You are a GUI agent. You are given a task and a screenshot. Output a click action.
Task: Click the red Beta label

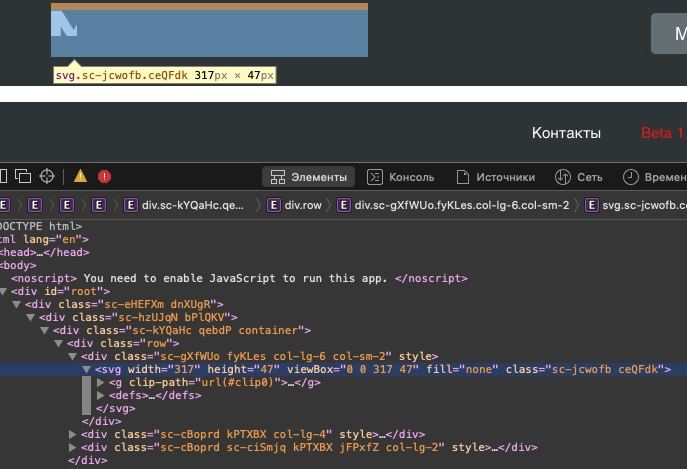click(664, 133)
